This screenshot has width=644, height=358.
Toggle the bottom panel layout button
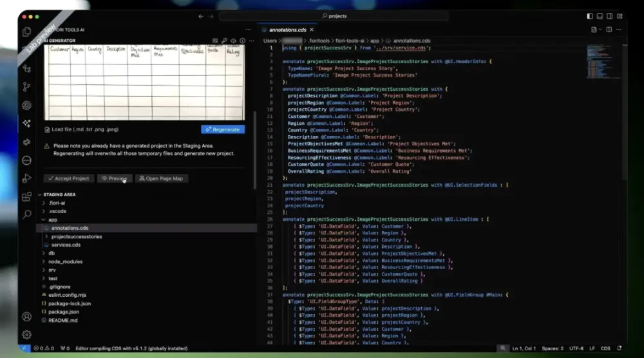(x=600, y=16)
